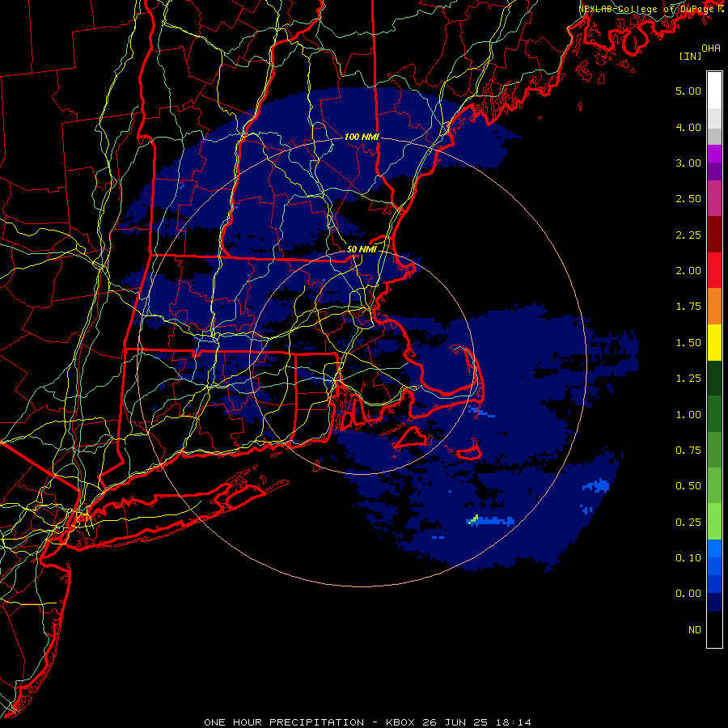Screen dimensions: 728x728
Task: Click the 1.50 legend value
Action: (688, 343)
